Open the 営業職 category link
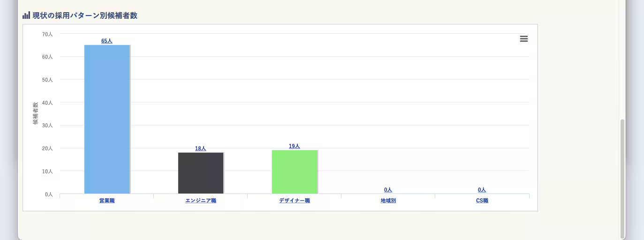This screenshot has width=644, height=240. (x=107, y=201)
